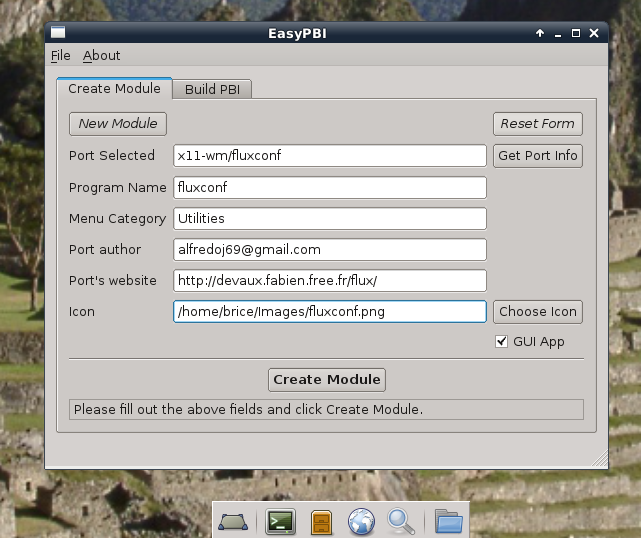641x538 pixels.
Task: Shade the window with up-arrow button
Action: 540,33
